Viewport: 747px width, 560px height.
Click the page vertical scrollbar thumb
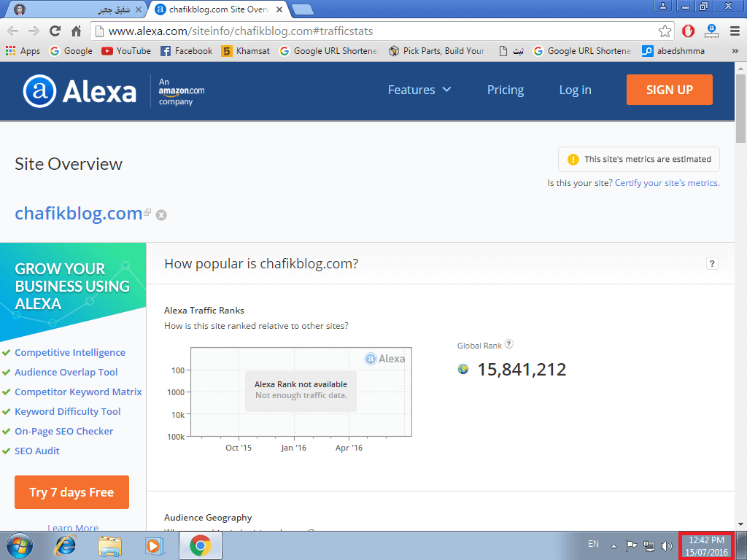click(740, 109)
